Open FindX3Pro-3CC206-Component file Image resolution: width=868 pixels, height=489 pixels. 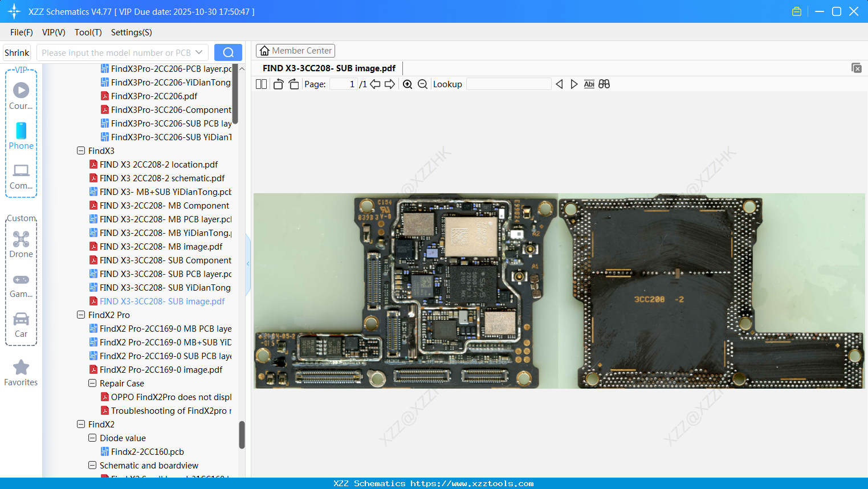point(166,110)
